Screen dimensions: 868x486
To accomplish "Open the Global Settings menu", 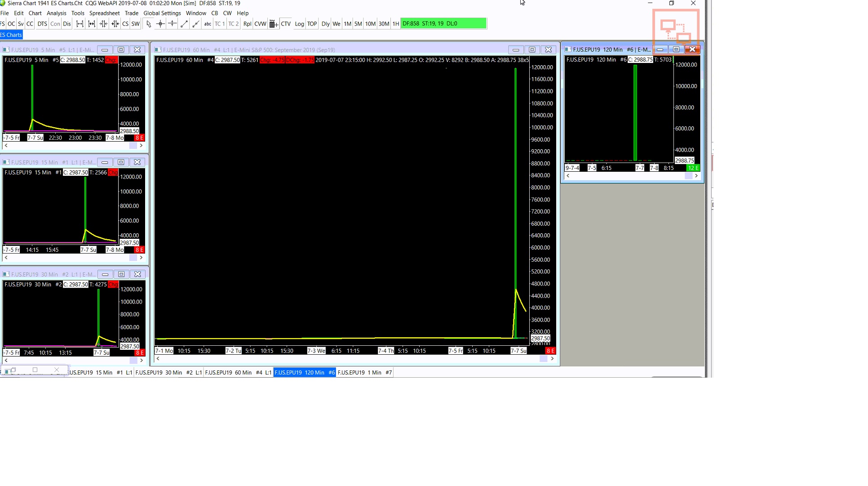I will tap(162, 13).
